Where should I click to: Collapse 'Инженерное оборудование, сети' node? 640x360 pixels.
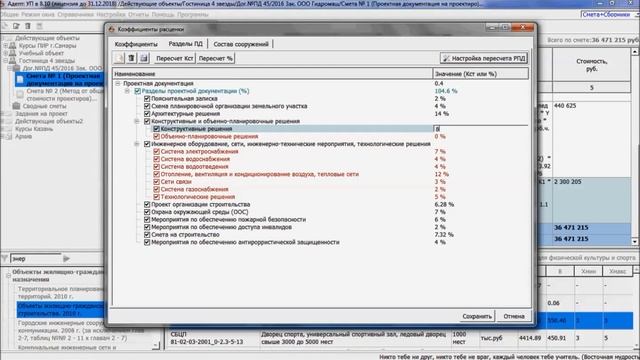137,144
